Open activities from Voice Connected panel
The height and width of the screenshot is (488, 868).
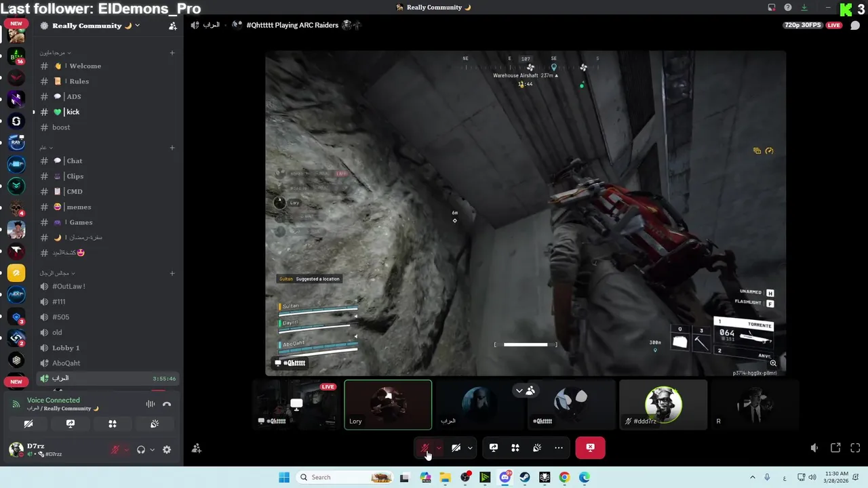(x=113, y=424)
